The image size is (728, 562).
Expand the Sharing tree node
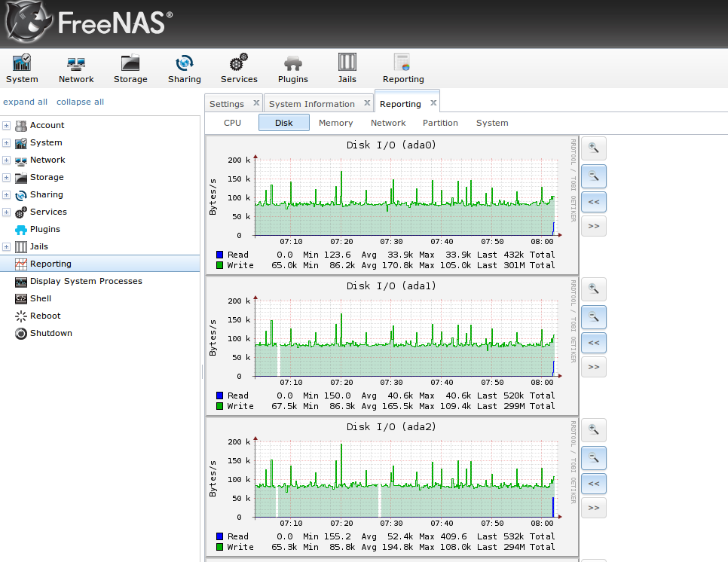7,195
